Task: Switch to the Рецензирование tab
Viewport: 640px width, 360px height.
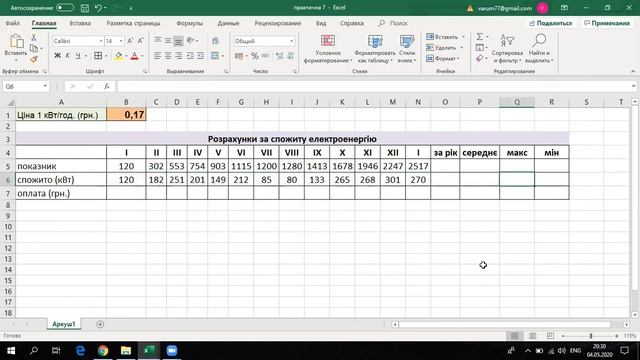Action: 278,23
